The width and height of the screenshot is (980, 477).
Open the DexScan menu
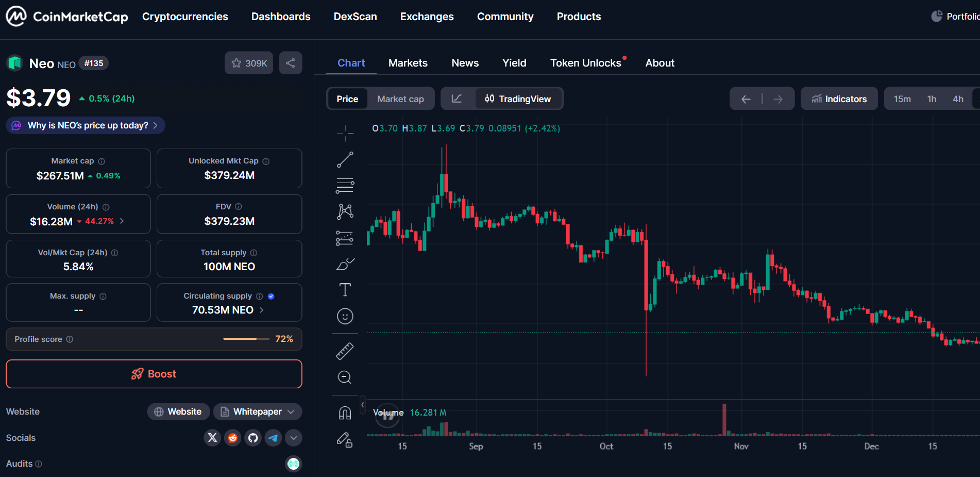pos(355,17)
